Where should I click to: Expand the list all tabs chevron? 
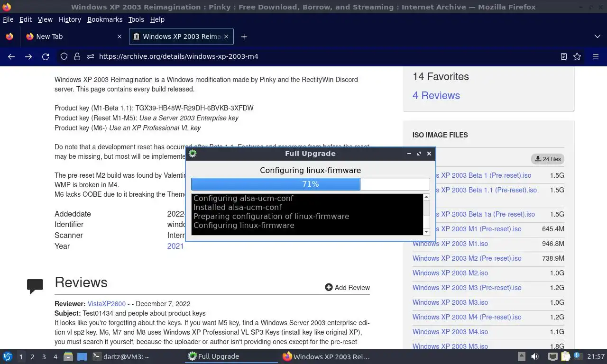tap(597, 36)
